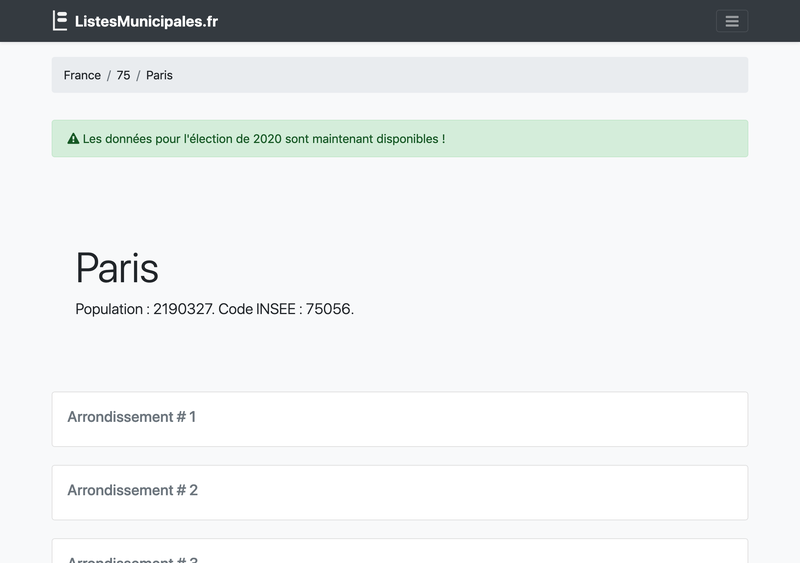The width and height of the screenshot is (800, 563).
Task: Open department 75 in the breadcrumb
Action: [123, 75]
